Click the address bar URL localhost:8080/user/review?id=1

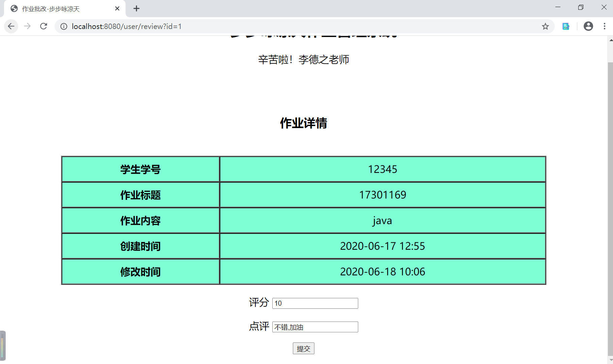127,26
